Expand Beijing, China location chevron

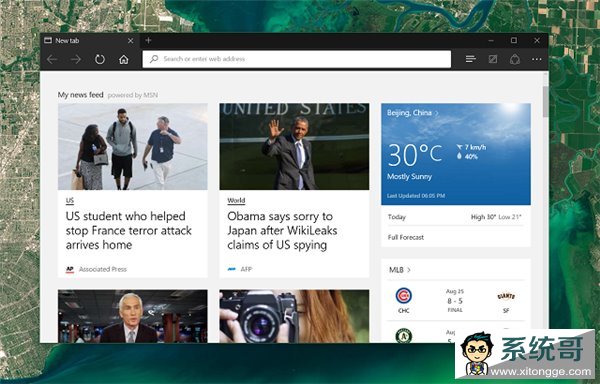click(437, 113)
